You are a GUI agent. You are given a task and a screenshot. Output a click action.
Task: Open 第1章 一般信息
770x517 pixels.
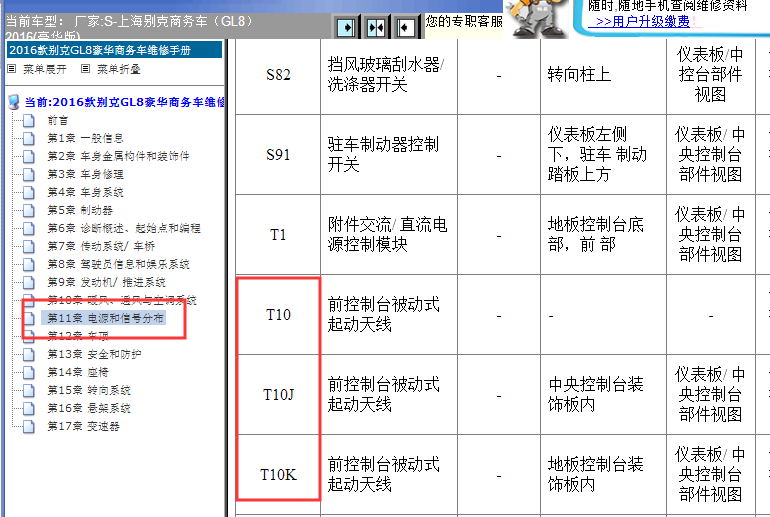pos(85,138)
